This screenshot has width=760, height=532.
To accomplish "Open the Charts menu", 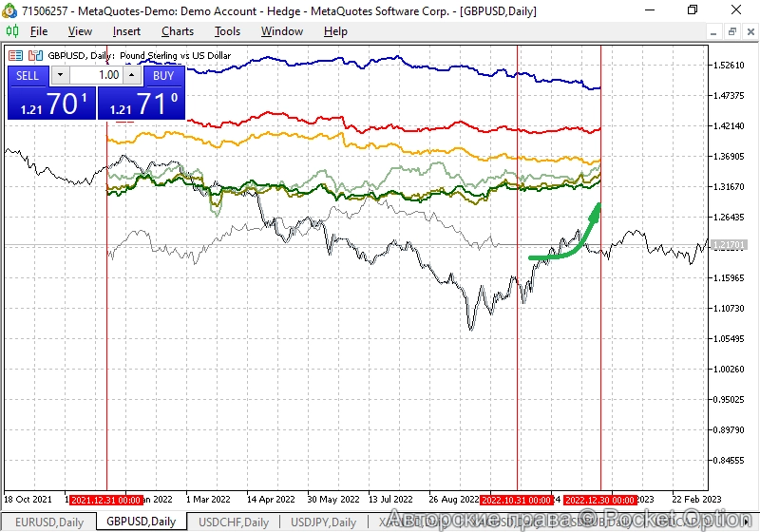I will click(178, 31).
